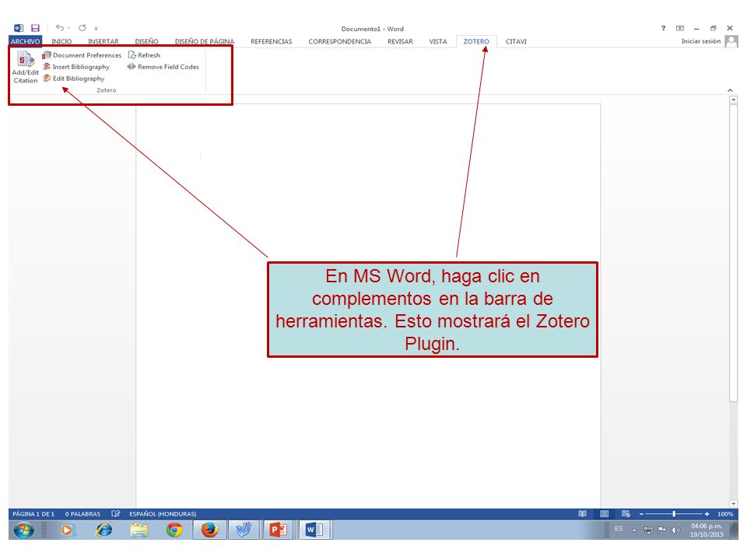Go to the INSERTAR ribbon tab
The image size is (747, 560).
click(103, 41)
